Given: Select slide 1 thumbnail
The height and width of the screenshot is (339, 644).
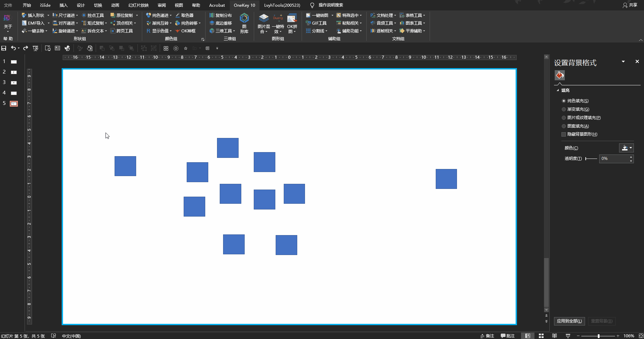Looking at the screenshot, I should coord(14,62).
